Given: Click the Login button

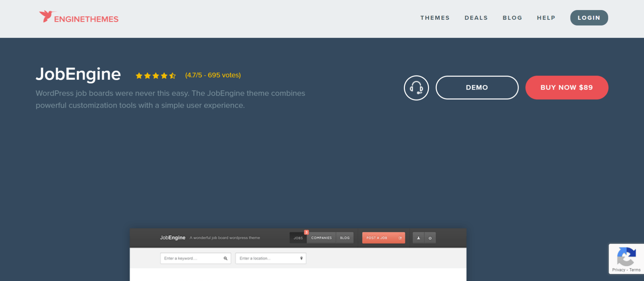Looking at the screenshot, I should tap(589, 18).
